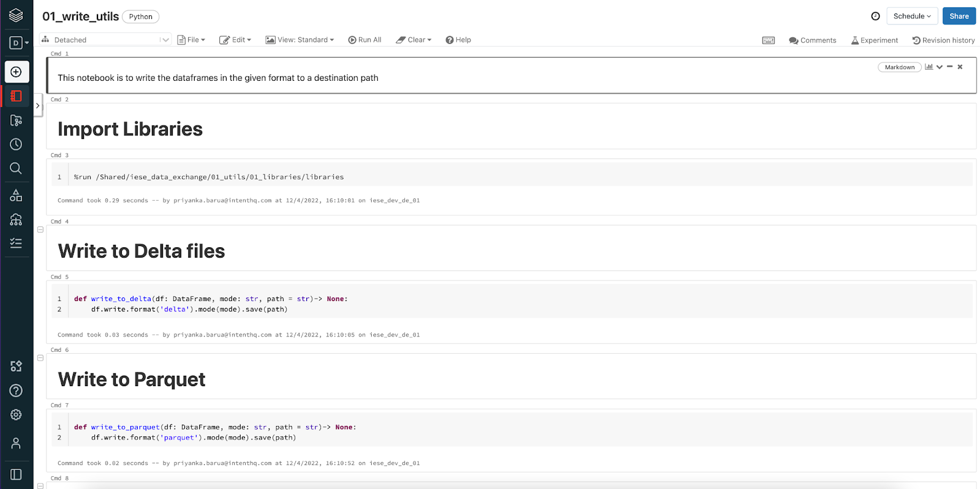
Task: Open the Recents clock icon in sidebar
Action: [17, 144]
